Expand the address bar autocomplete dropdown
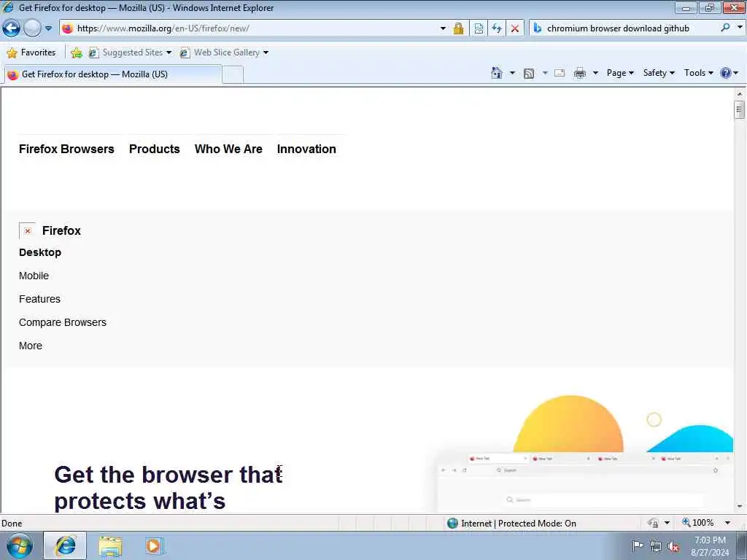747x560 pixels. click(x=443, y=28)
